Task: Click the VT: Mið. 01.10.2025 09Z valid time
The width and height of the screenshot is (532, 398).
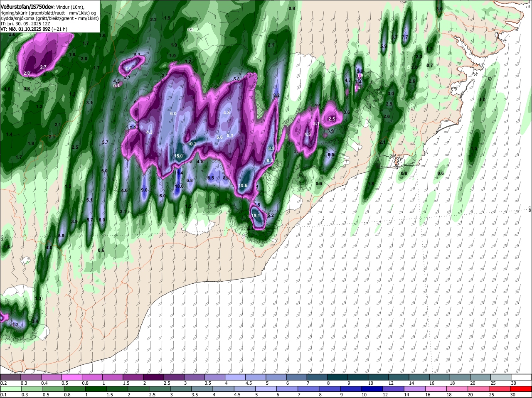Action: [26, 29]
